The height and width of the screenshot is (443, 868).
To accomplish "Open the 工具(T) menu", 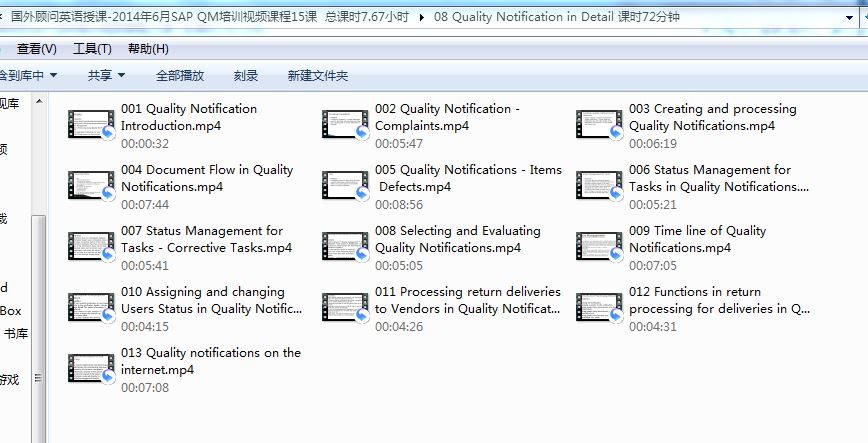I will pos(92,49).
